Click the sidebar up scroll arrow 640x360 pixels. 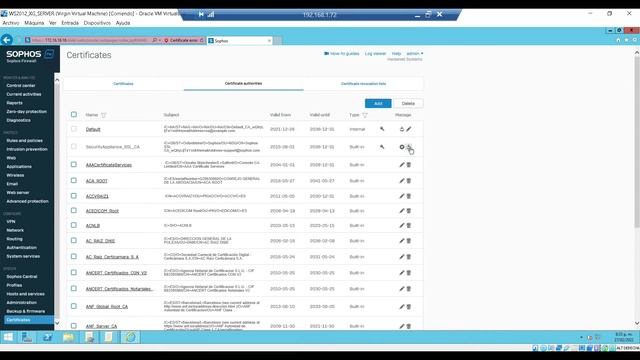tap(57, 80)
